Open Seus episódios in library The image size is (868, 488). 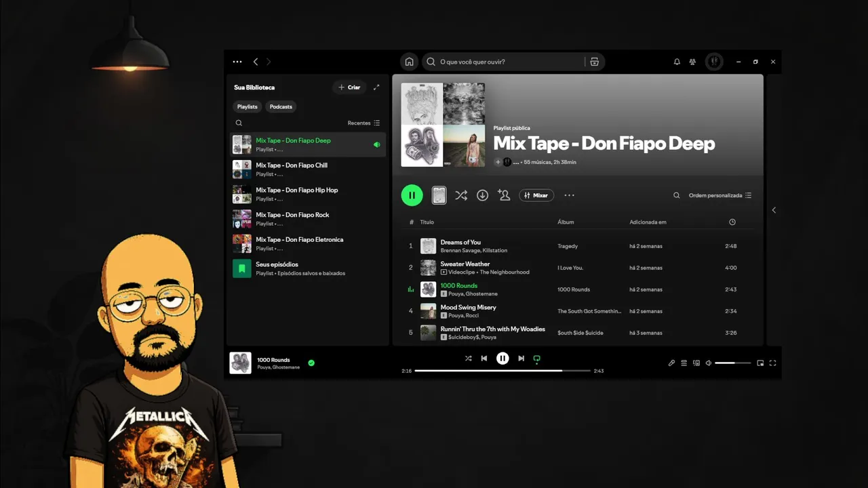coord(307,268)
